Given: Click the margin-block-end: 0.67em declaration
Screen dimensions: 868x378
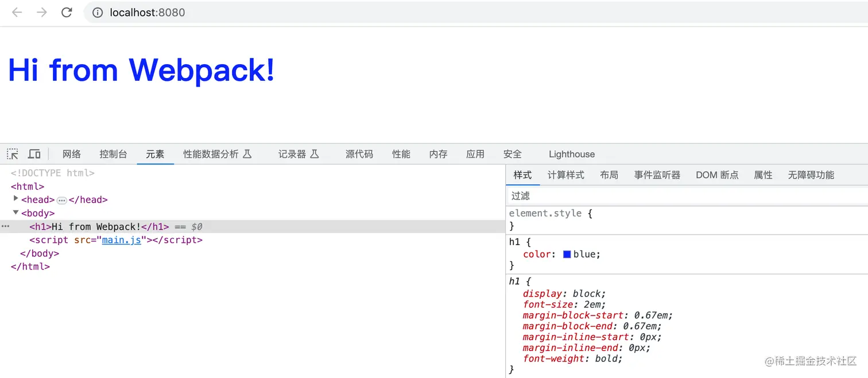Looking at the screenshot, I should [x=593, y=326].
